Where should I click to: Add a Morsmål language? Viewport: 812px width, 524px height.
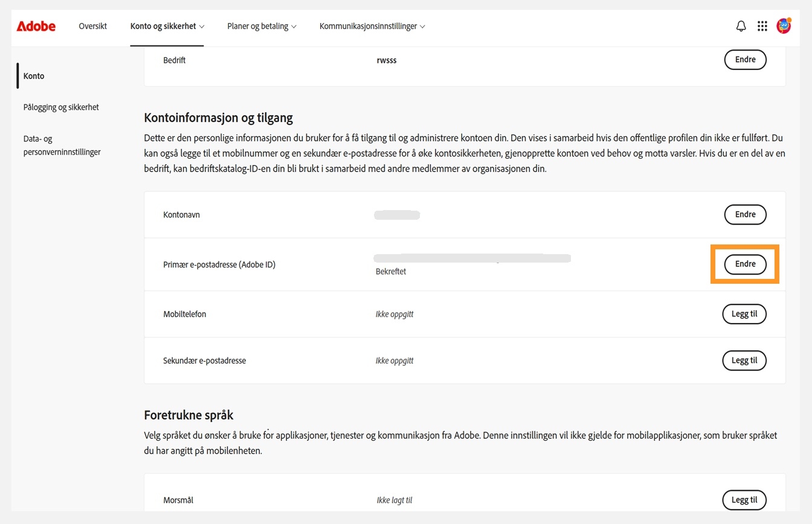pyautogui.click(x=744, y=500)
